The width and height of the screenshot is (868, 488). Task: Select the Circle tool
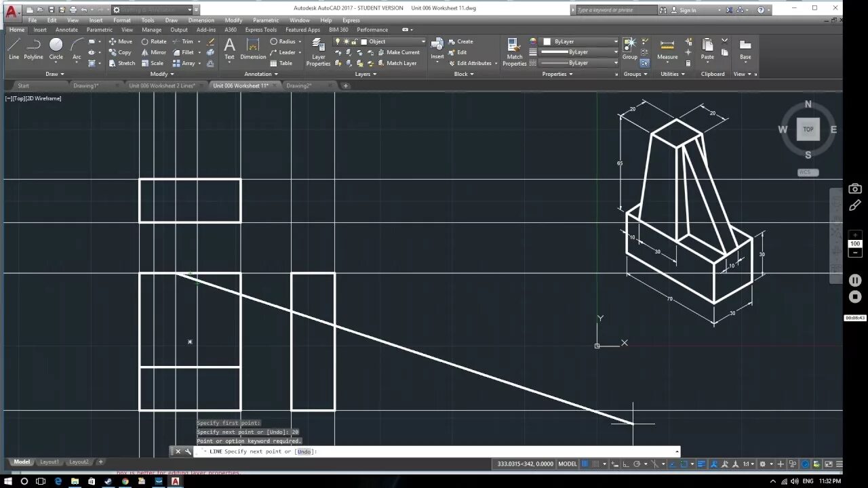tap(56, 49)
